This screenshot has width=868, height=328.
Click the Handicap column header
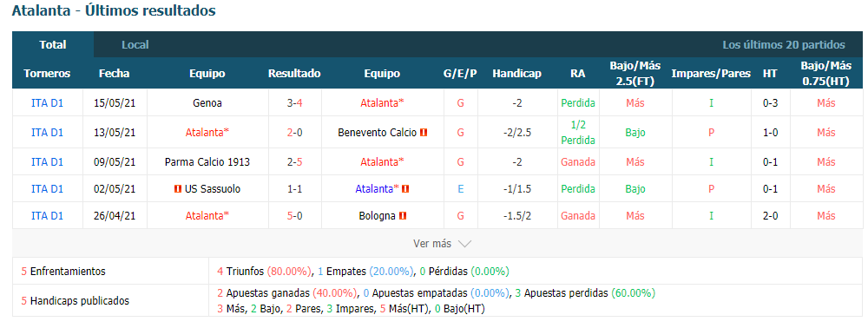[517, 74]
